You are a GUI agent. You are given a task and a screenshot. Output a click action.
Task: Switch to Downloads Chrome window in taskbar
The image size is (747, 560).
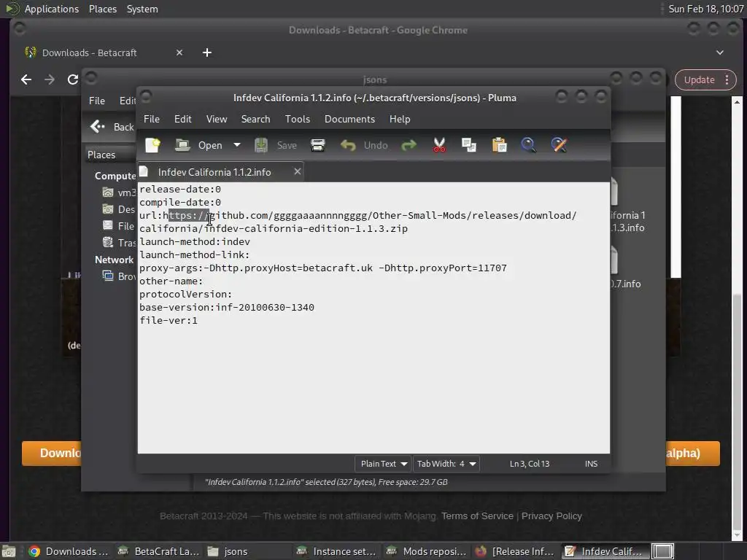click(x=68, y=551)
